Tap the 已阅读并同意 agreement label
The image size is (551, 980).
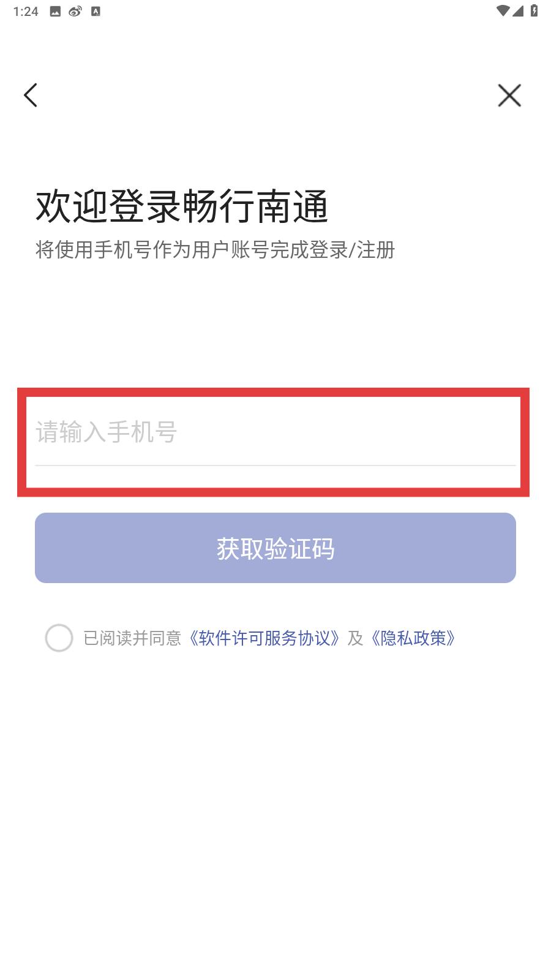[x=132, y=638]
